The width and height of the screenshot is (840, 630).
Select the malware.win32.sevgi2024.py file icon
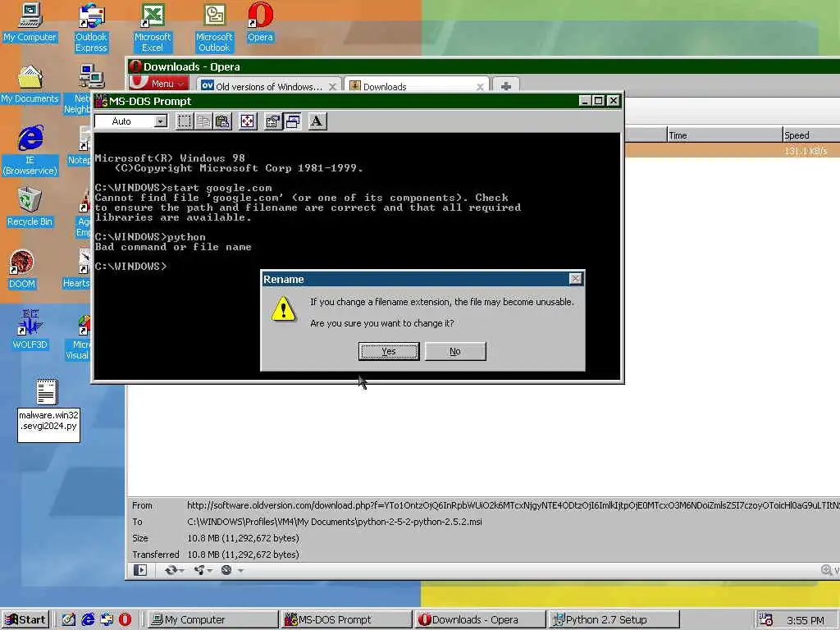tap(47, 392)
